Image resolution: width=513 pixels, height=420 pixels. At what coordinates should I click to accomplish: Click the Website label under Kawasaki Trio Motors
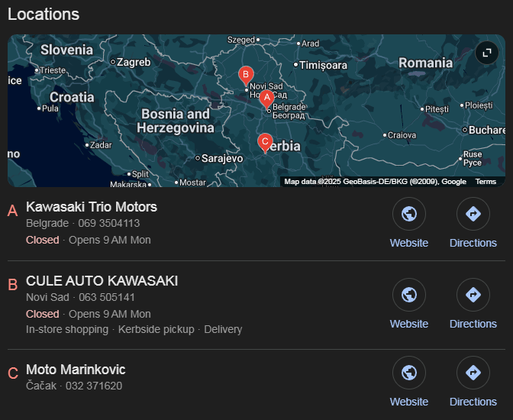point(409,243)
